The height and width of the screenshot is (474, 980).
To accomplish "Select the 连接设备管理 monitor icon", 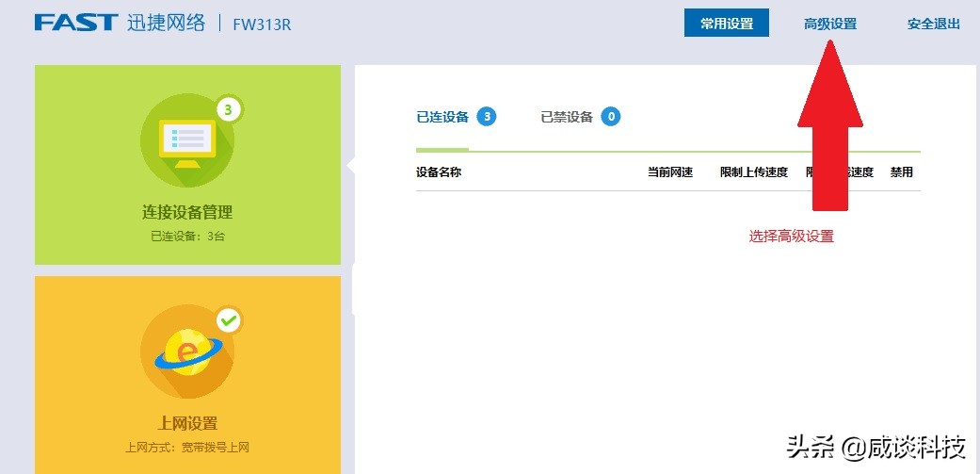I will pyautogui.click(x=187, y=140).
